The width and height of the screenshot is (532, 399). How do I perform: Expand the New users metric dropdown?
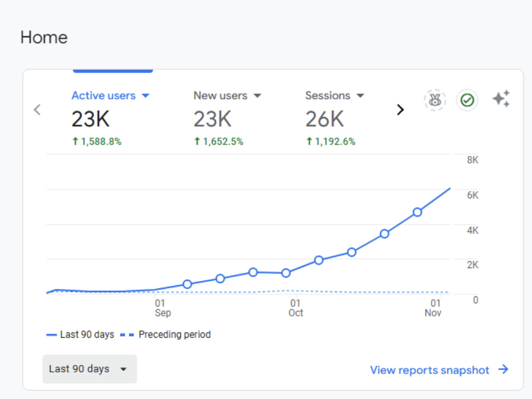(257, 96)
